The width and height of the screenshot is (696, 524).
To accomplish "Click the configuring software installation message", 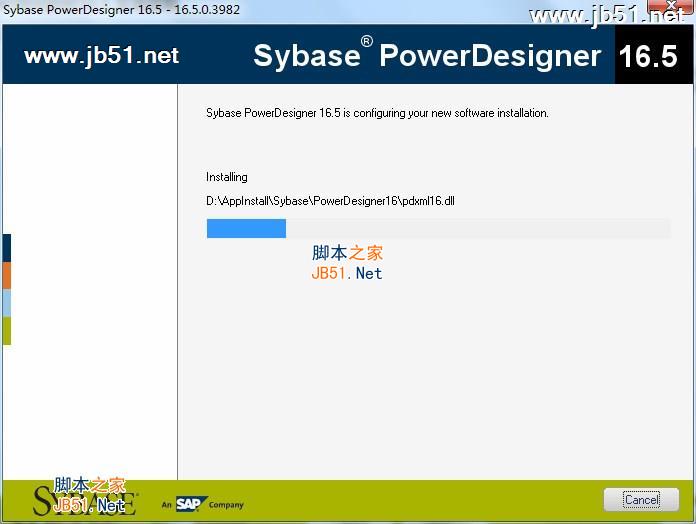I will coord(377,113).
